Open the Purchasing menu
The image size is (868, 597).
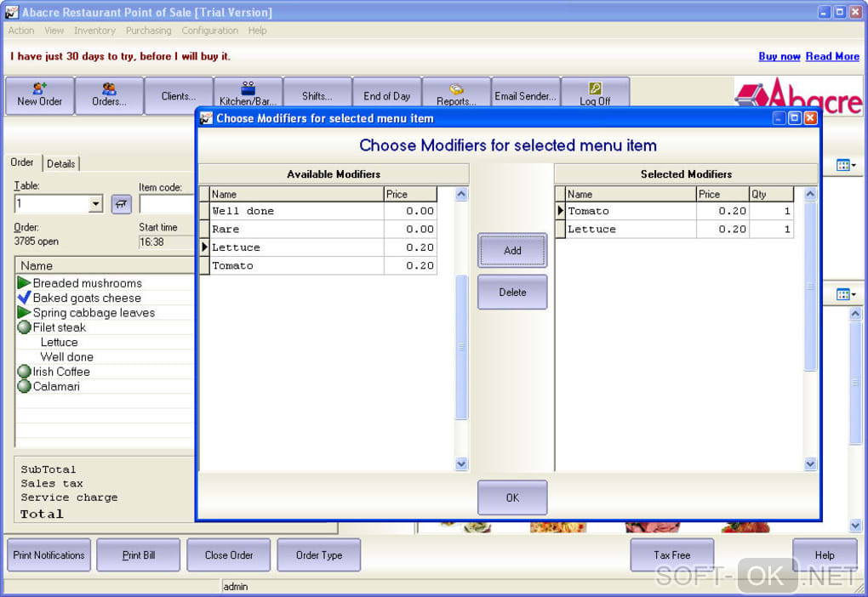(x=148, y=31)
